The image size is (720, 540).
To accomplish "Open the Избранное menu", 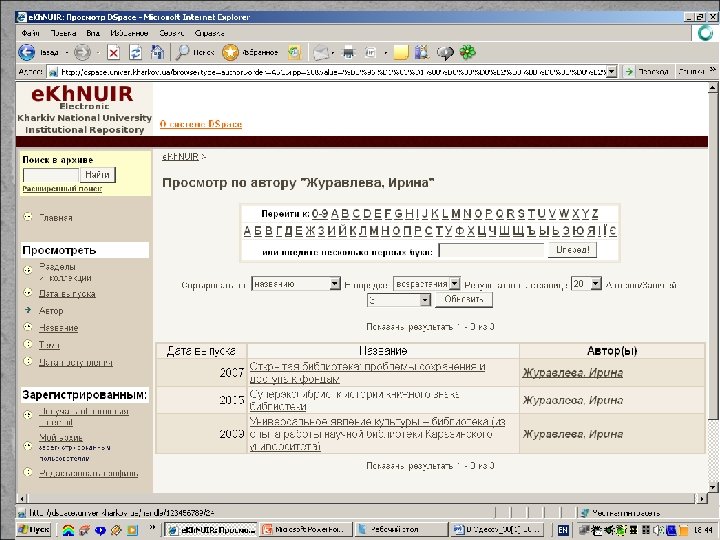I will (129, 33).
